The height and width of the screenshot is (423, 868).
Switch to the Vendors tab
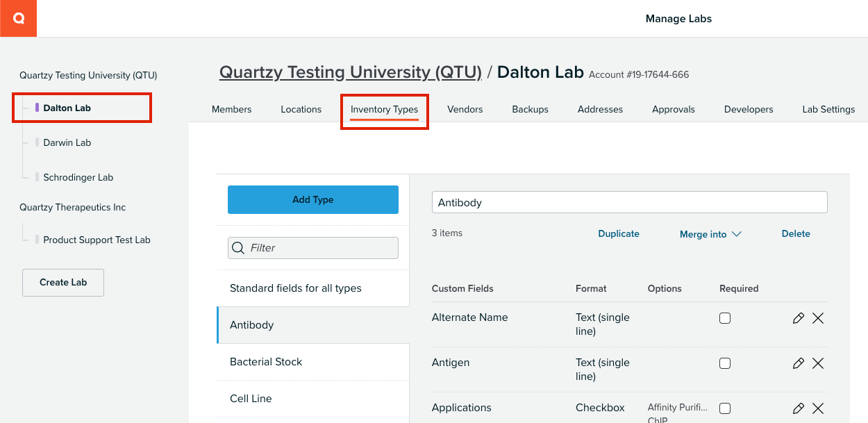(465, 109)
